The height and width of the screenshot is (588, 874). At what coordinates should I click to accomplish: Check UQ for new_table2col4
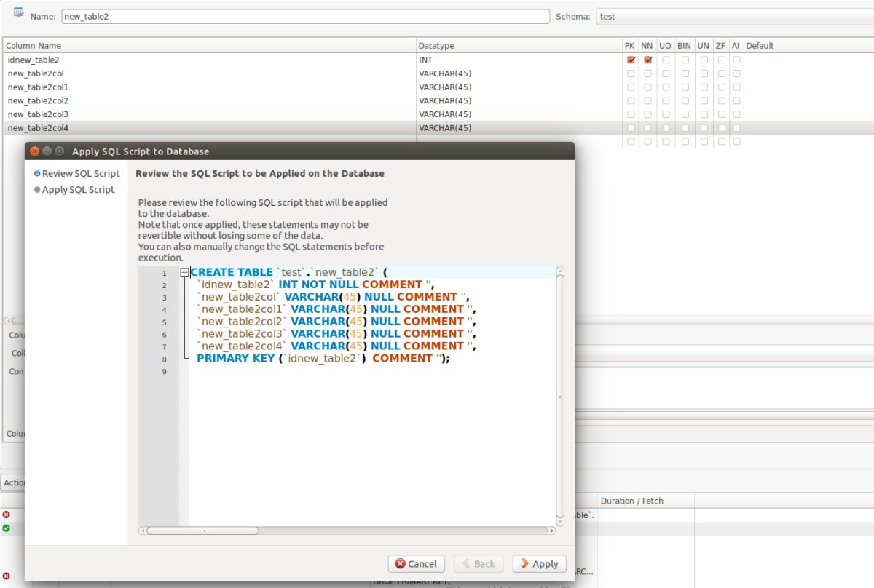tap(665, 128)
